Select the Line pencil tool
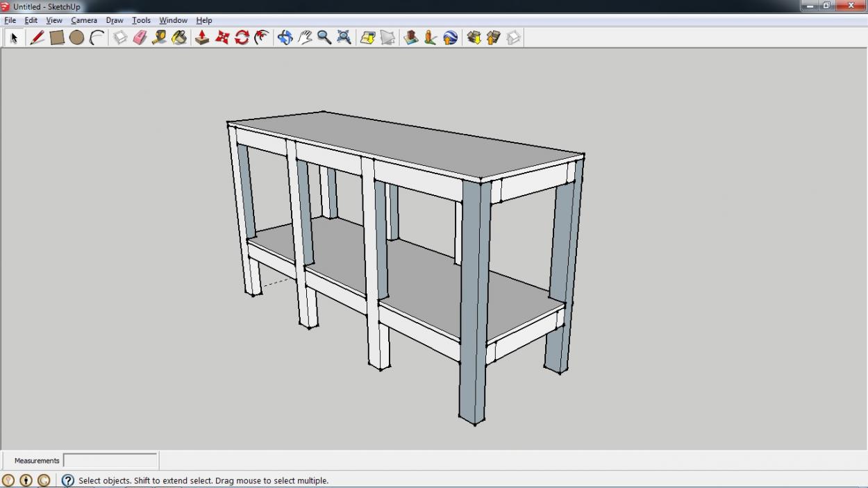The image size is (868, 488). [x=37, y=37]
